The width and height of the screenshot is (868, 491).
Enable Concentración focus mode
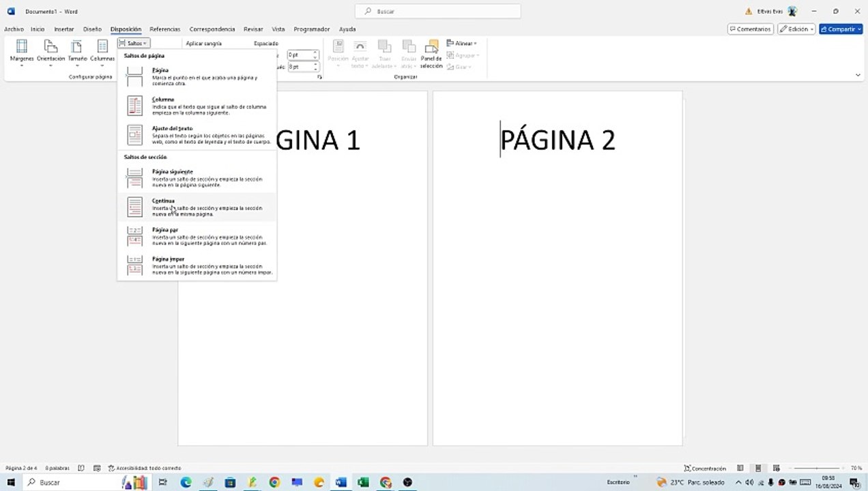[705, 468]
